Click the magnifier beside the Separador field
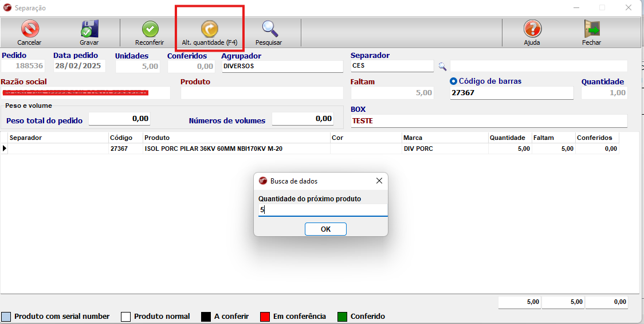644x324 pixels. click(x=442, y=67)
